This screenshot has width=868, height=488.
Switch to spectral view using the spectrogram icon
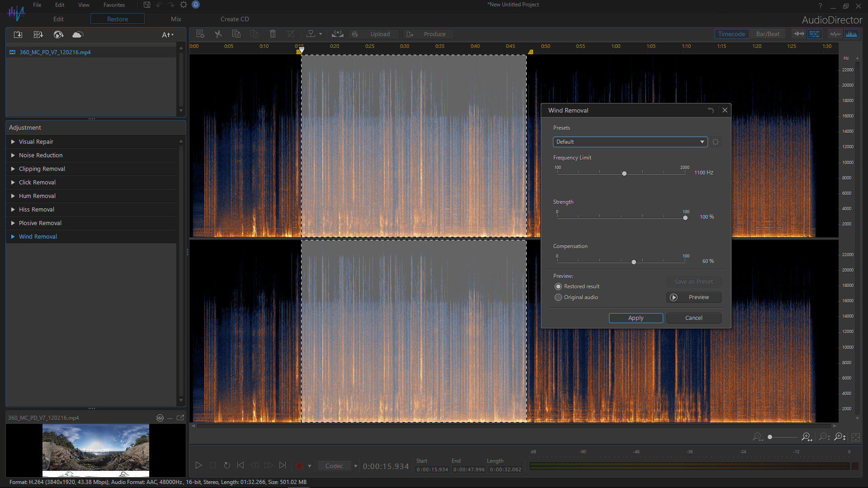click(x=853, y=34)
